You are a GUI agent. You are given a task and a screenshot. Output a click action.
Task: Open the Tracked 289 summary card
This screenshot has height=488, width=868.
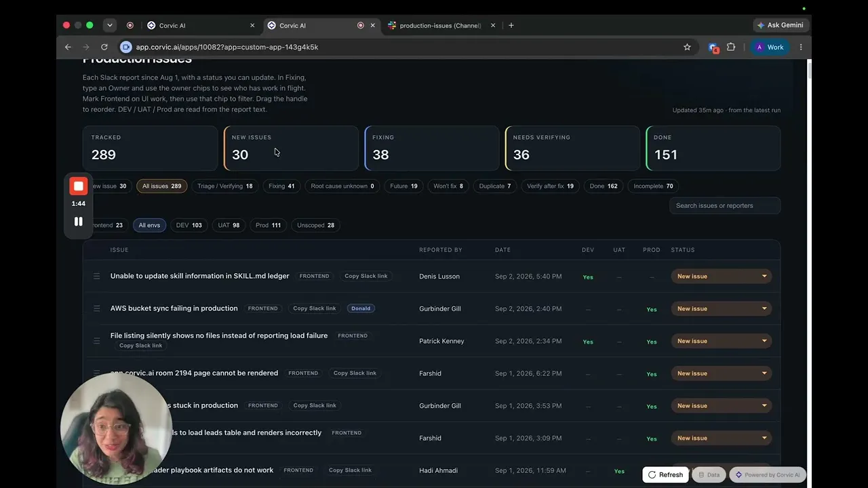151,148
